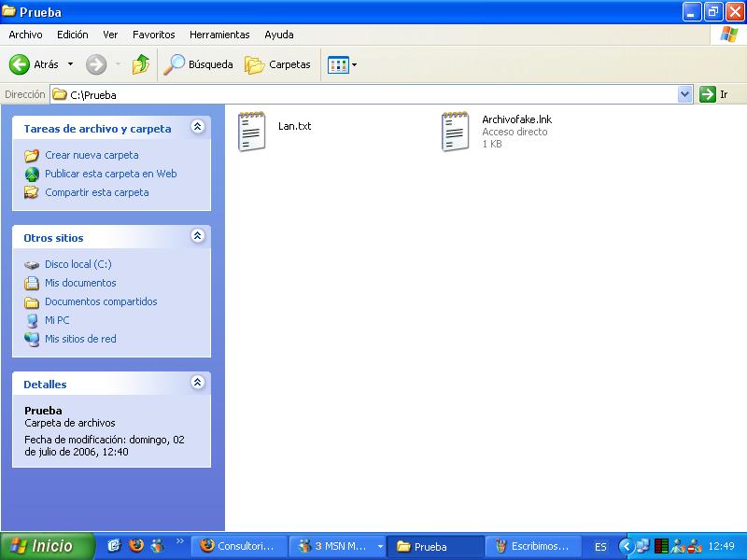The image size is (747, 560).
Task: Collapse the Detalles panel
Action: click(x=197, y=383)
